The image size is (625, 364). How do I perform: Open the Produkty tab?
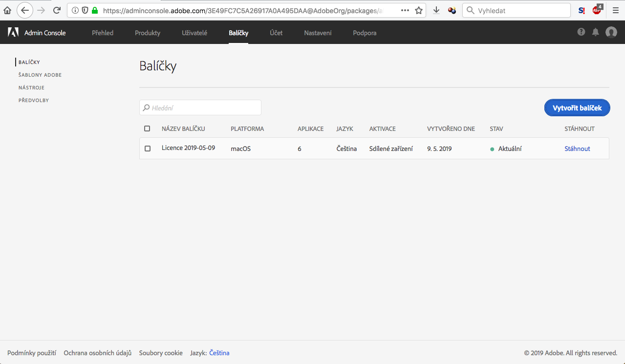[x=148, y=33]
